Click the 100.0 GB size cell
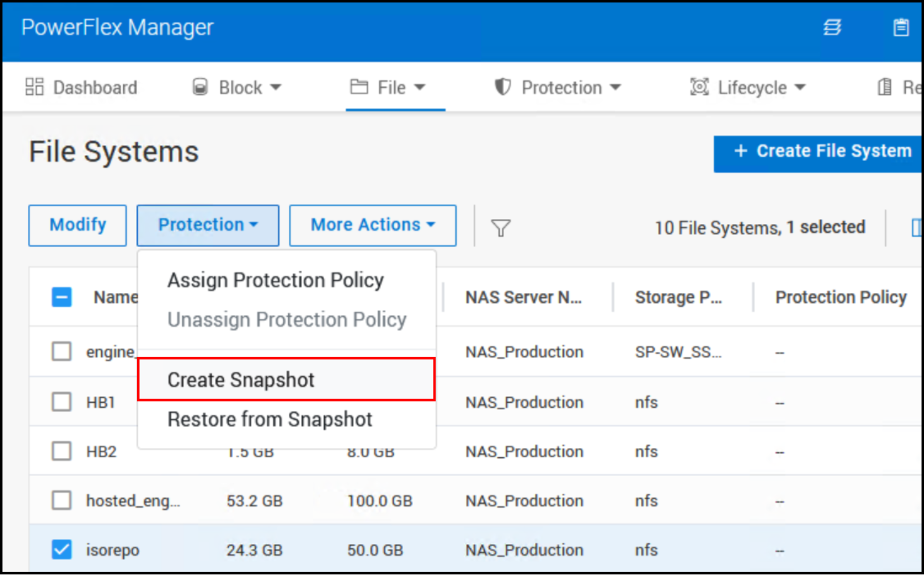 click(380, 501)
